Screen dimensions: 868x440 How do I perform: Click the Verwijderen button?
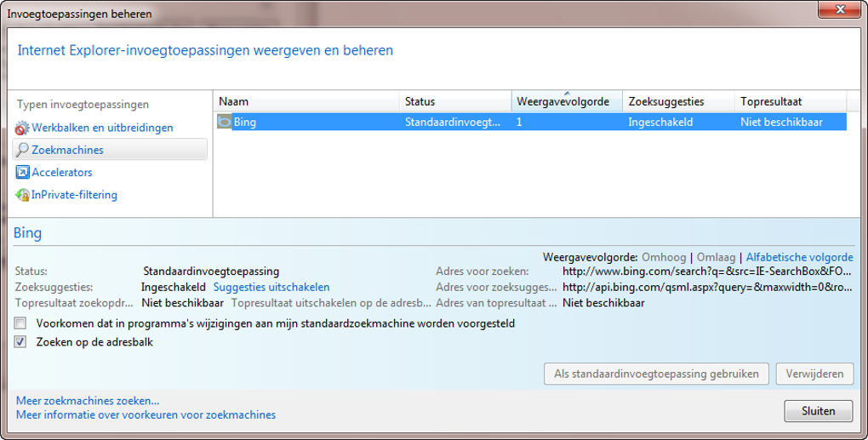815,374
